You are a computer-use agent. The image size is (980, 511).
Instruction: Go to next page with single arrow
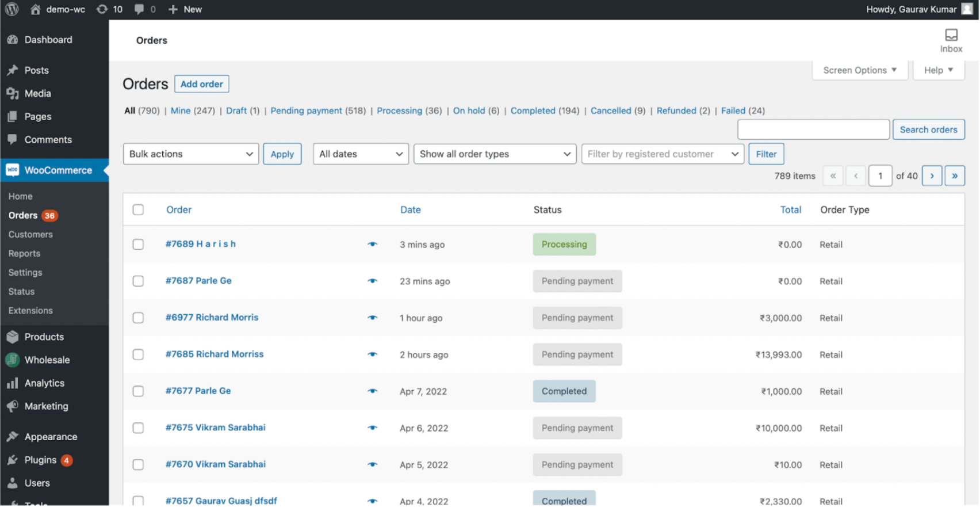point(932,176)
